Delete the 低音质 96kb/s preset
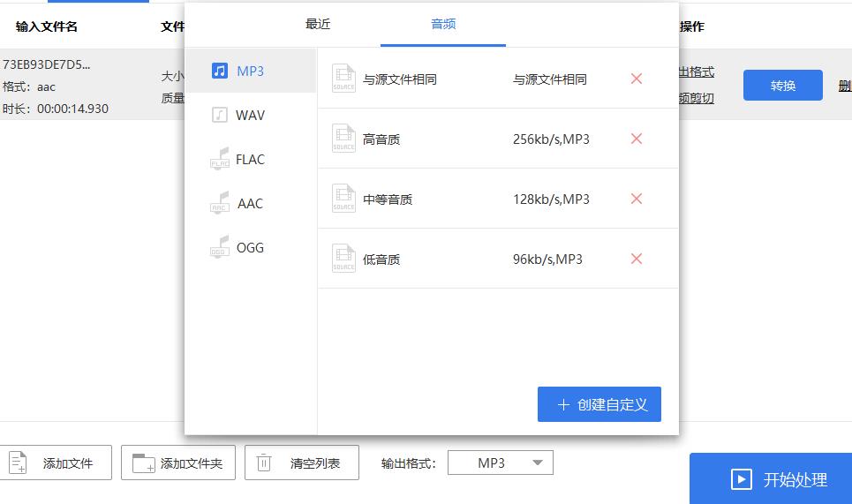The width and height of the screenshot is (852, 504). [x=637, y=259]
